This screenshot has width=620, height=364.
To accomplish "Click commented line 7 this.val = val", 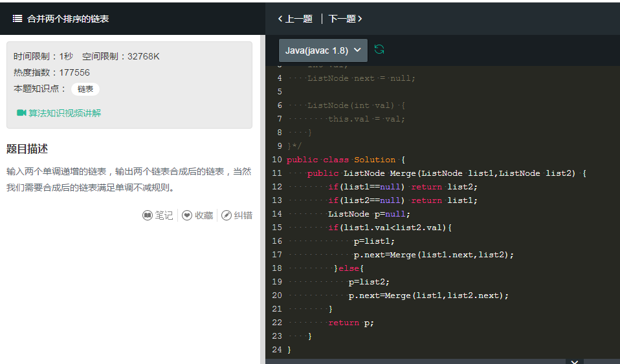I will coord(366,119).
